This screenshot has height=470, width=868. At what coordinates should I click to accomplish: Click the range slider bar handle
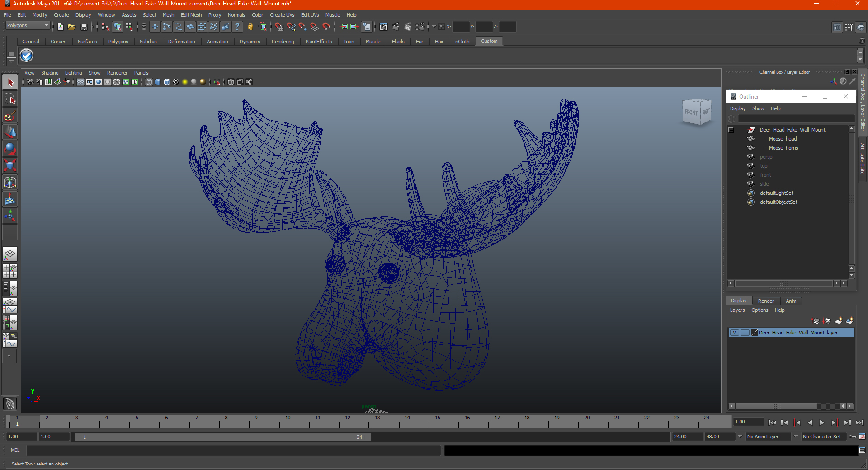(222, 437)
